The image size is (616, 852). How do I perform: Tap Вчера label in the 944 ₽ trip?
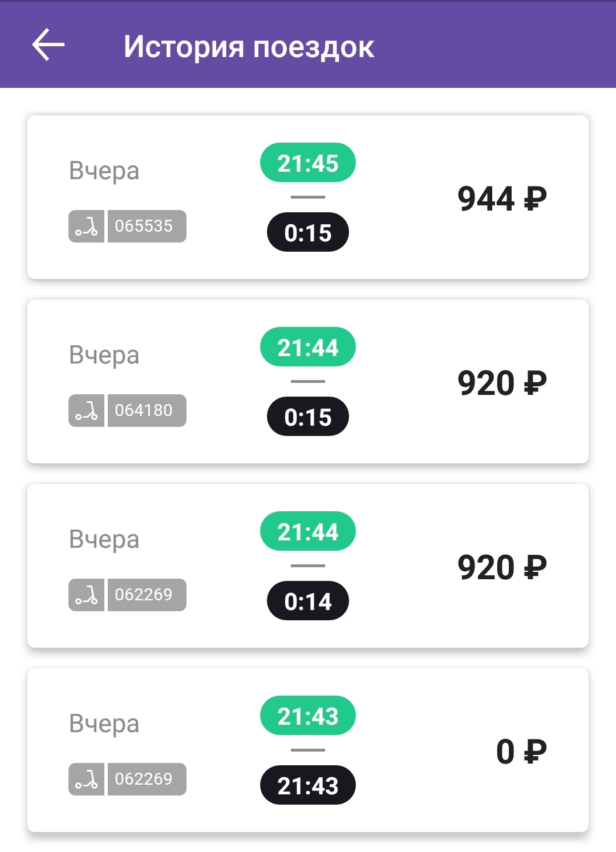(104, 171)
